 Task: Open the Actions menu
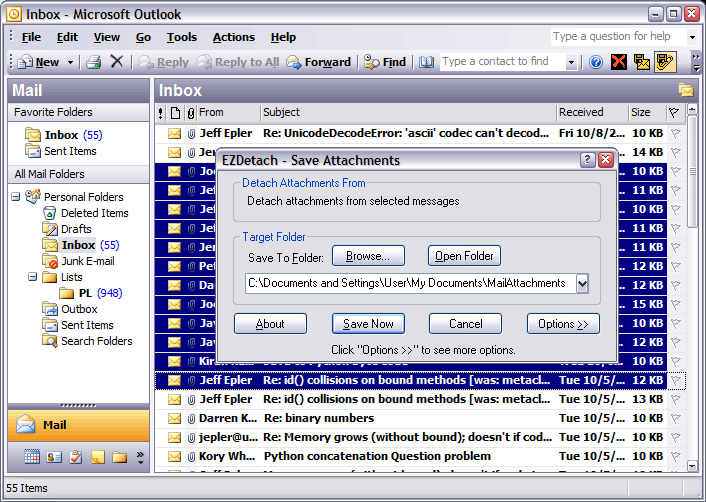point(234,37)
